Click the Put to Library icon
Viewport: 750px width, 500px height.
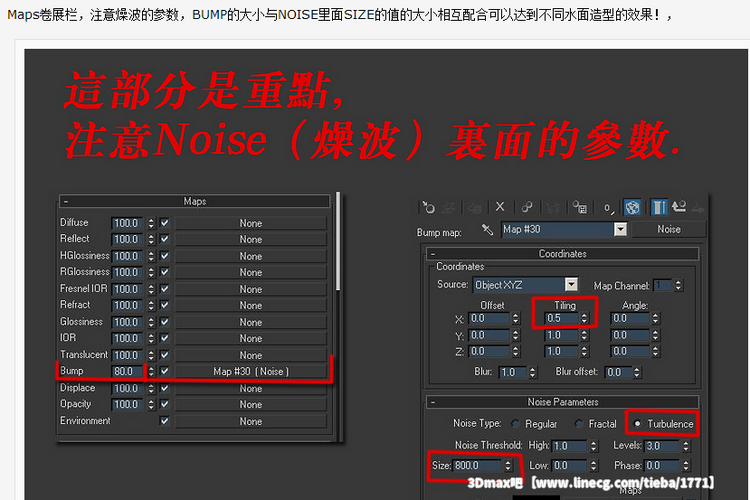(x=579, y=207)
